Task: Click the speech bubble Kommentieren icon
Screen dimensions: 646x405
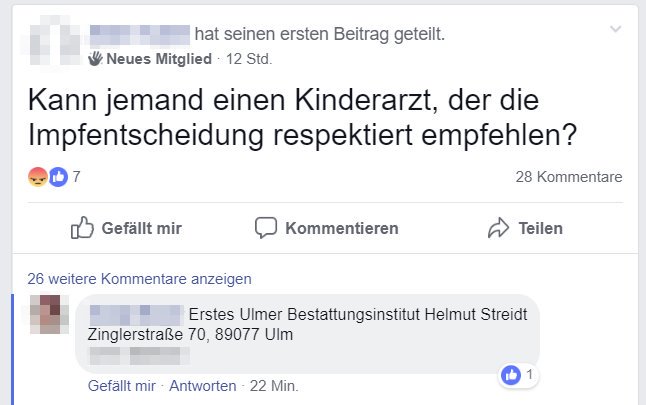Action: pyautogui.click(x=265, y=228)
